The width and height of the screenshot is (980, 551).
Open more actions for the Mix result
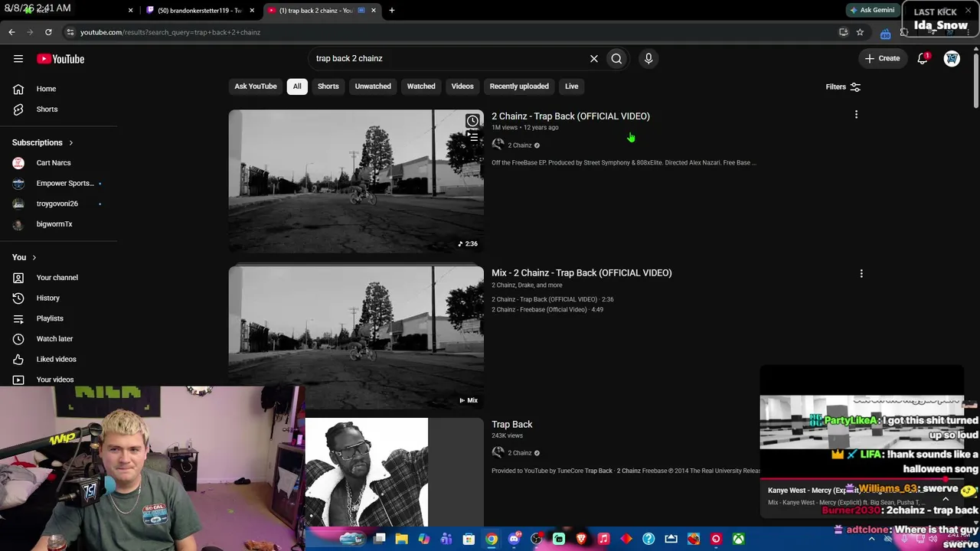point(861,273)
